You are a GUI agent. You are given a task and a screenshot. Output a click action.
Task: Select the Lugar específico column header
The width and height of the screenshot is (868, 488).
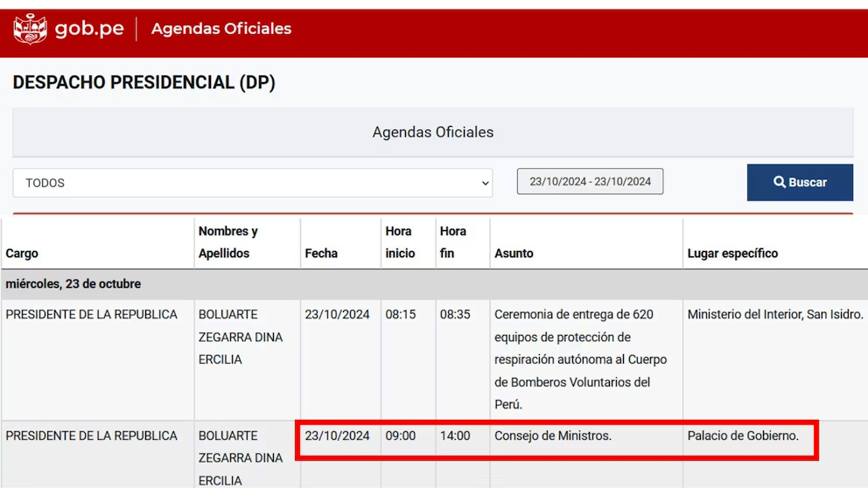[732, 254]
